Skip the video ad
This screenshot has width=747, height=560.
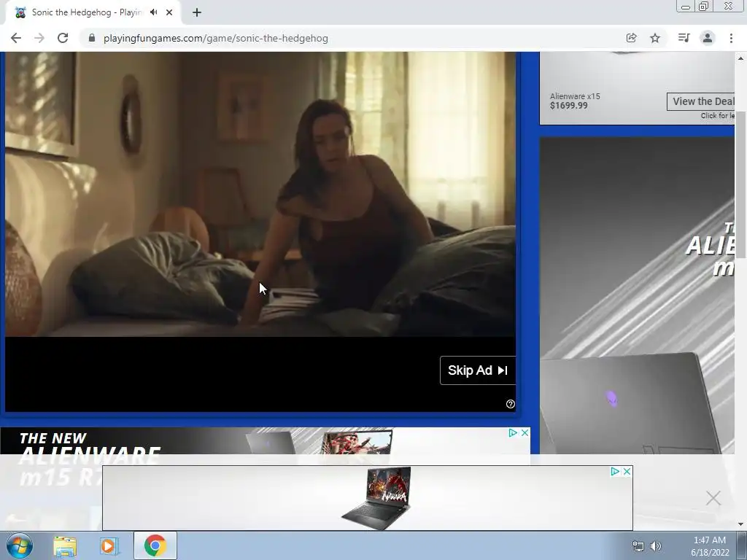coord(478,370)
